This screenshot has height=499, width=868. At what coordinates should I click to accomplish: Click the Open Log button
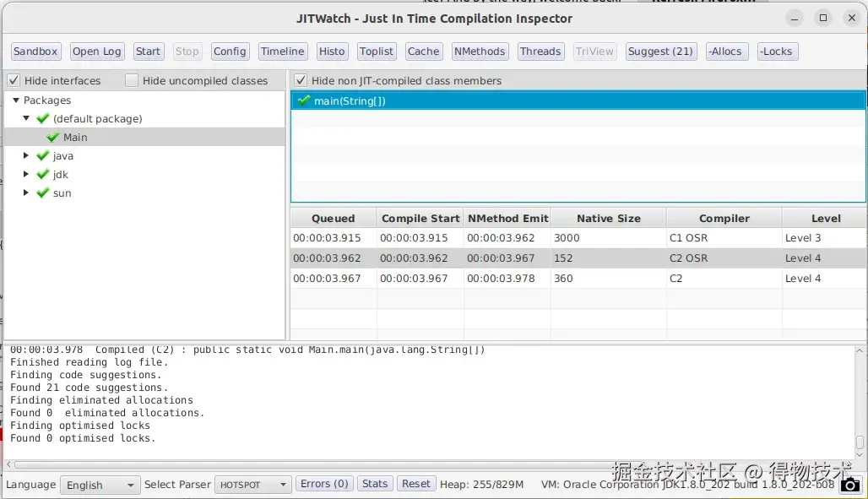coord(96,52)
